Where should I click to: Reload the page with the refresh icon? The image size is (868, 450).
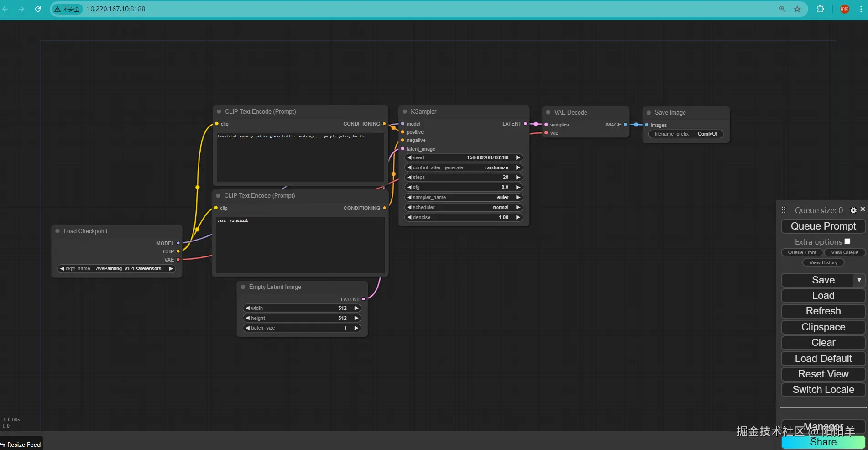coord(38,9)
